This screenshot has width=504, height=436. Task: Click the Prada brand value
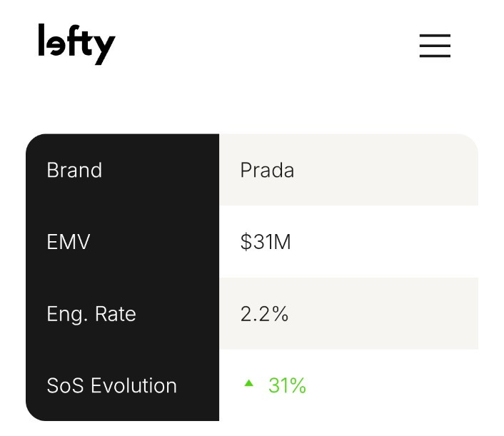tap(267, 170)
